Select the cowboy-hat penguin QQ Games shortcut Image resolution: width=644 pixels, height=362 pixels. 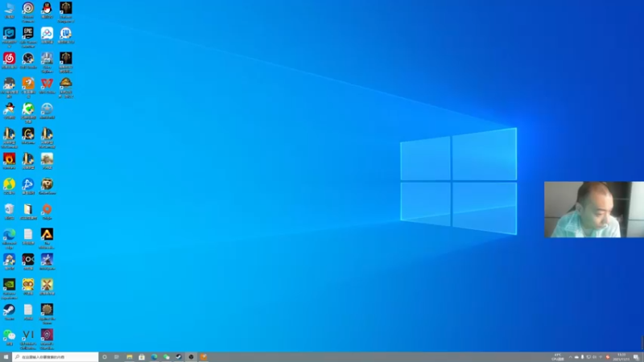pos(9,111)
